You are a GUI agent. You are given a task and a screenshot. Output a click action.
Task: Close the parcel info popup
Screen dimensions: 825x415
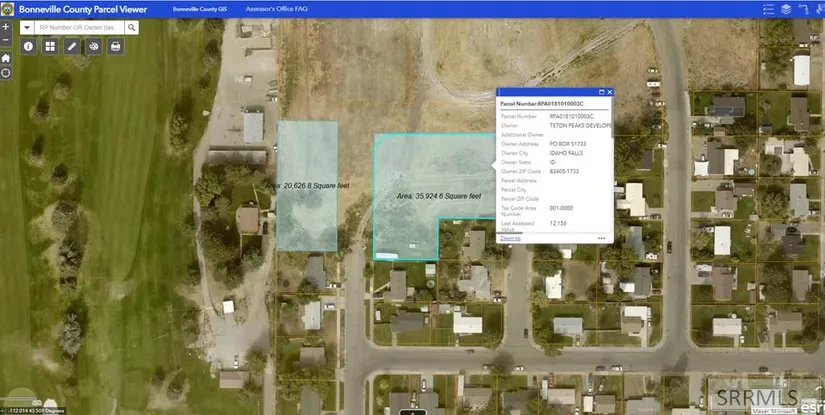pyautogui.click(x=609, y=92)
